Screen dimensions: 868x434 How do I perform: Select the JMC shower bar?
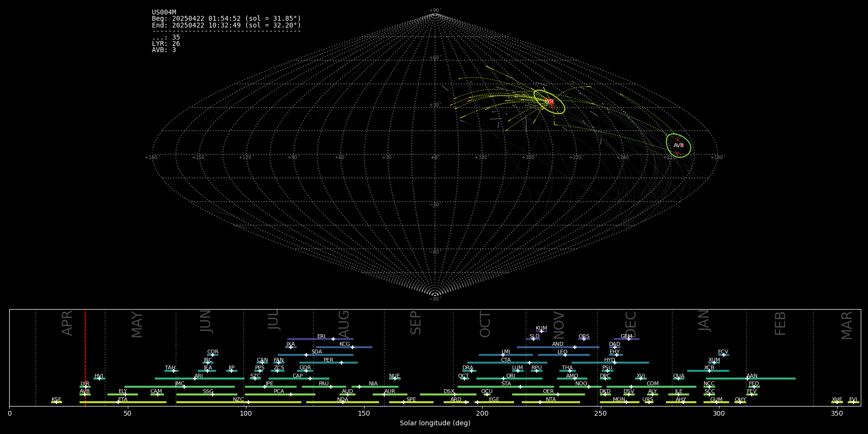[x=179, y=386]
